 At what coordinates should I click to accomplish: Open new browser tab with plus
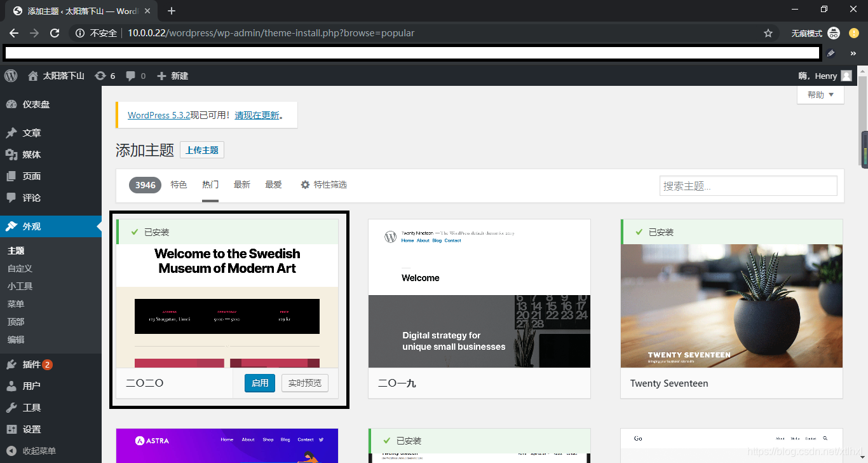coord(172,11)
